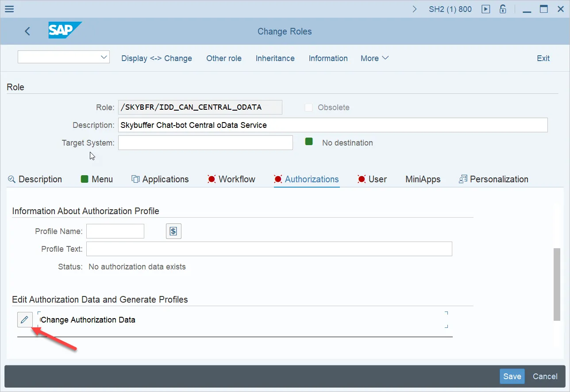
Task: Click the Role name field
Action: click(x=200, y=107)
